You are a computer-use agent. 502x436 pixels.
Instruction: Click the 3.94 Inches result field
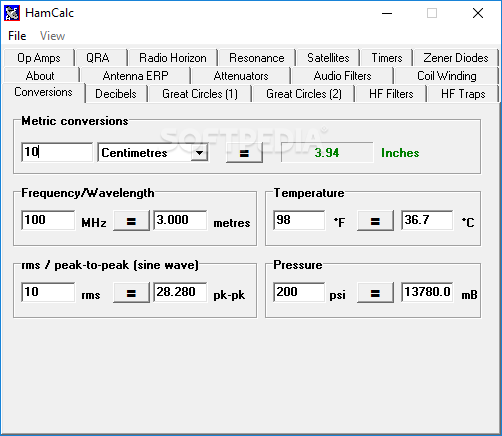point(327,153)
